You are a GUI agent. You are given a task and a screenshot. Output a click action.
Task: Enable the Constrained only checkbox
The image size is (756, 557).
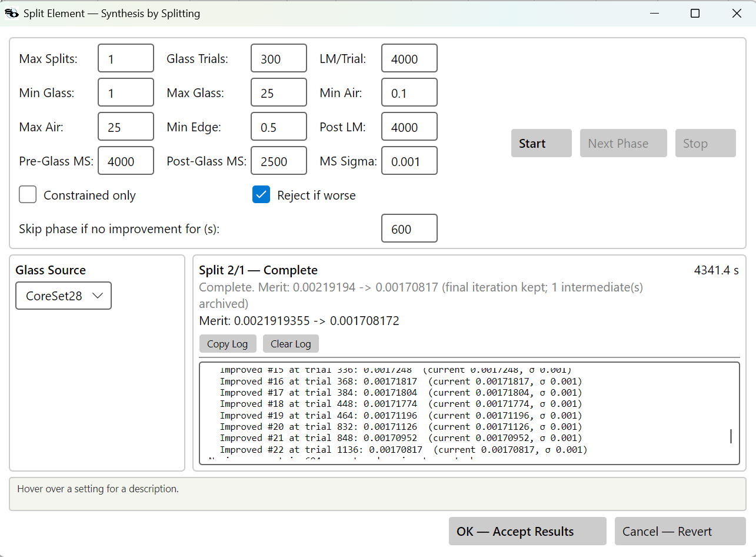(x=28, y=195)
